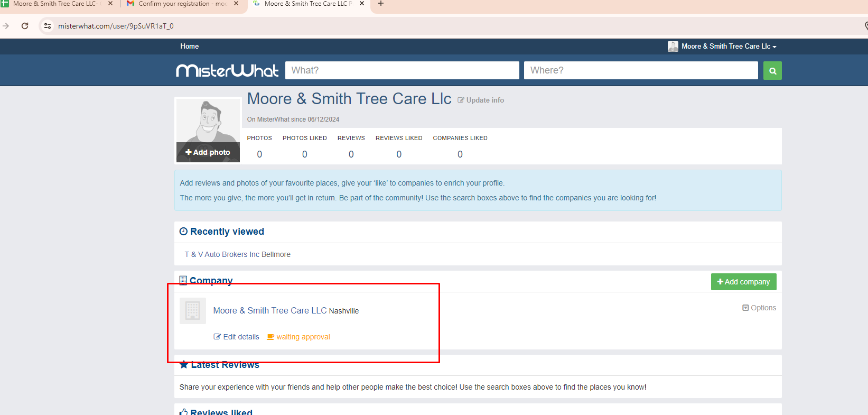Click into the What? search field
Screen dimensions: 868x415
402,70
